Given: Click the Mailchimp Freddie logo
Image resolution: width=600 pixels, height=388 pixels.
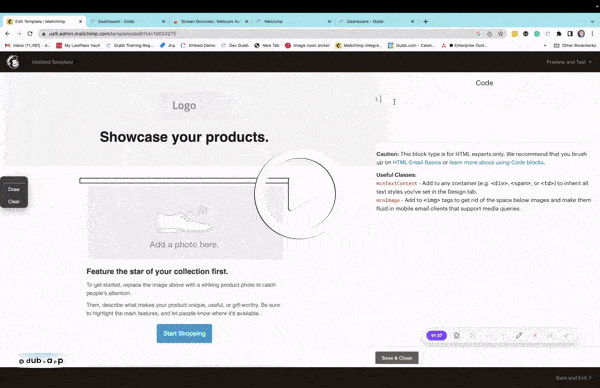Looking at the screenshot, I should [13, 62].
